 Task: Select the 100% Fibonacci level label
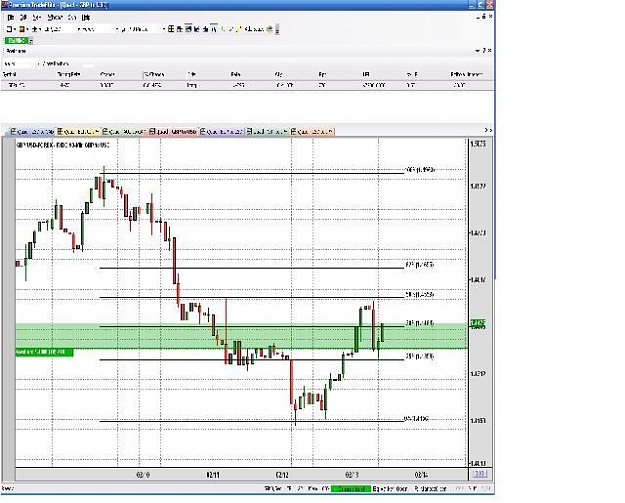click(x=420, y=170)
